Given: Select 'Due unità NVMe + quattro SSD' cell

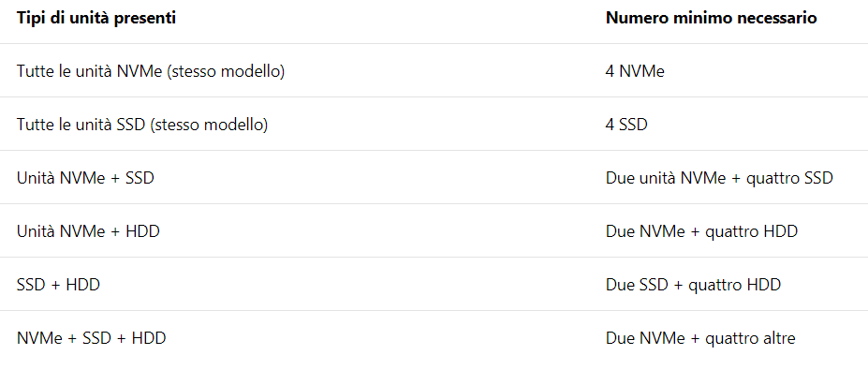Looking at the screenshot, I should coord(719,178).
